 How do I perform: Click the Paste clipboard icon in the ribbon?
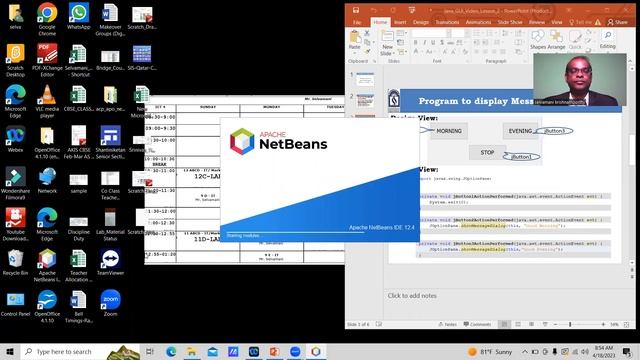[355, 38]
